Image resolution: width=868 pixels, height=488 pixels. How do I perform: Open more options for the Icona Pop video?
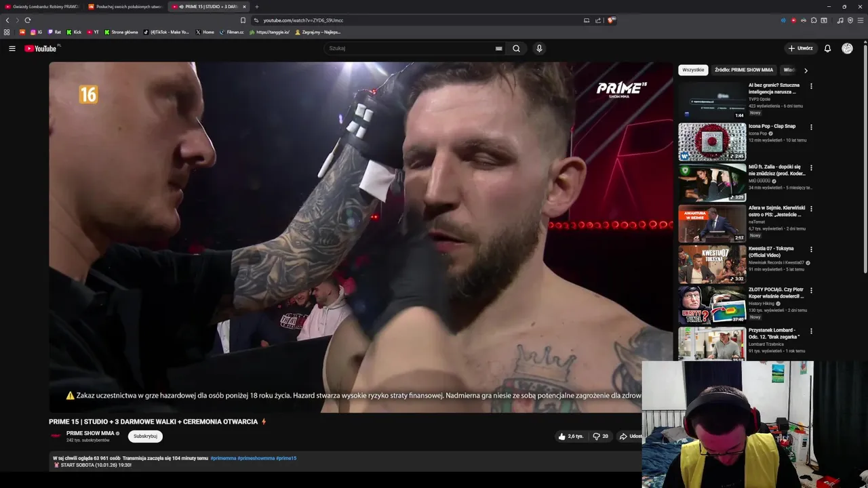811,127
